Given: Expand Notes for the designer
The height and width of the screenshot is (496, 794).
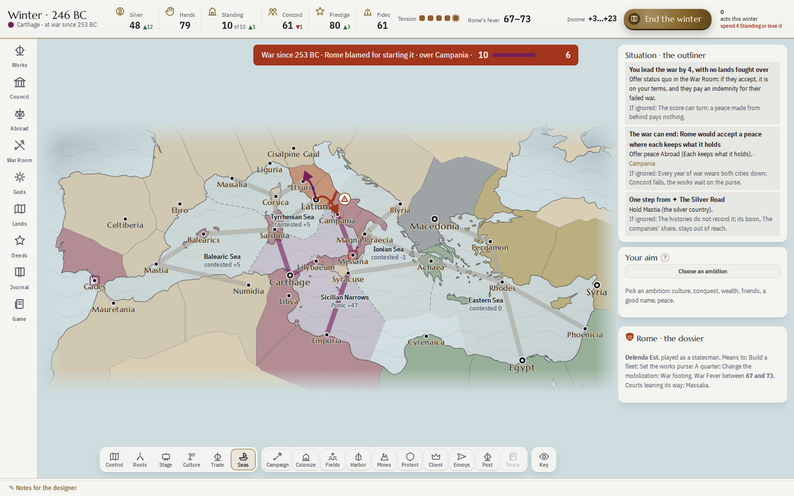Looking at the screenshot, I should click(43, 488).
